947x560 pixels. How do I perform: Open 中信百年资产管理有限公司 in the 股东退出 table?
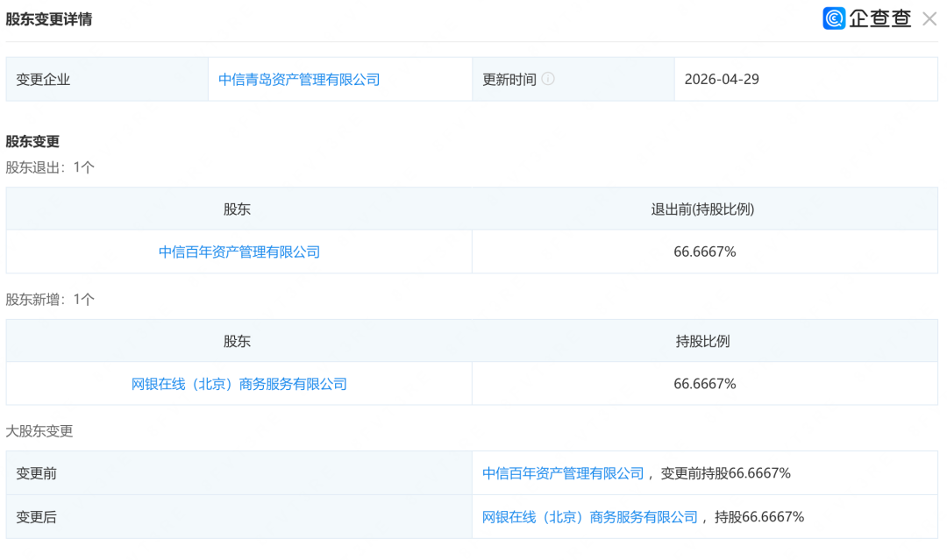click(239, 252)
